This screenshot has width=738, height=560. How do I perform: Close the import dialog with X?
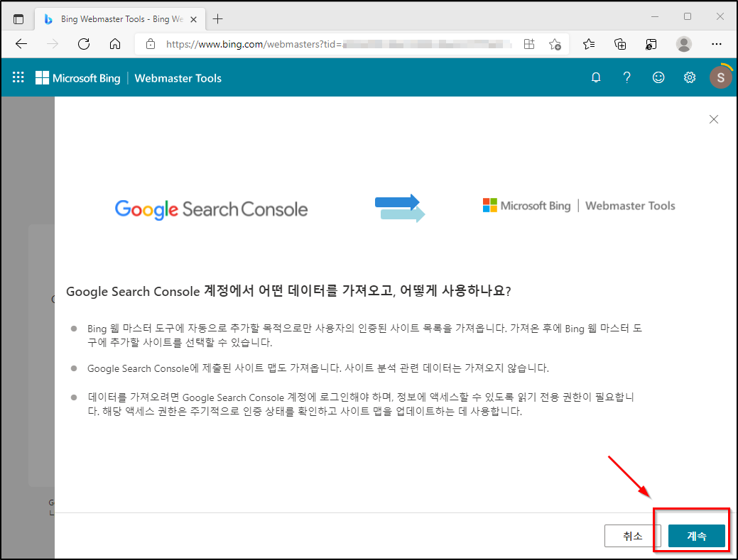click(x=714, y=119)
